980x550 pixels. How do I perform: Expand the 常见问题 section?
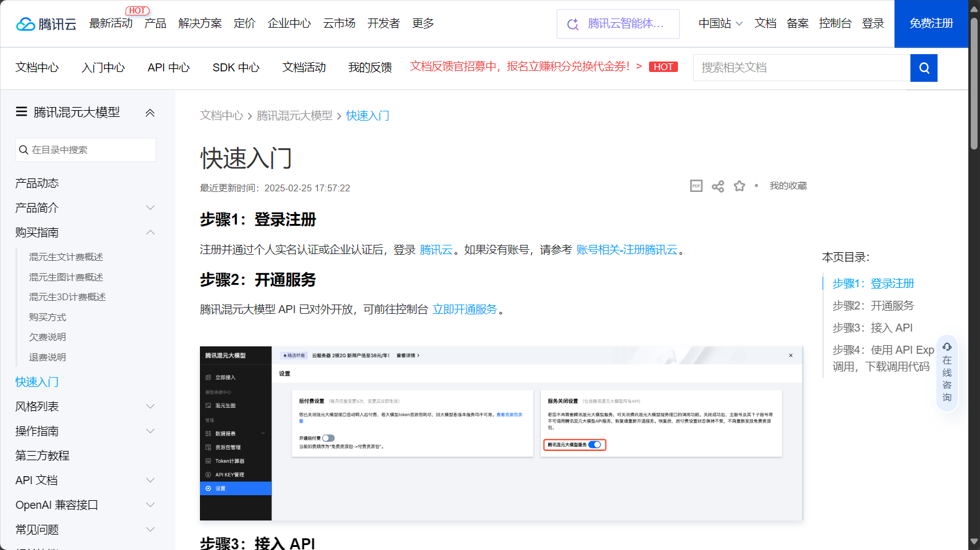pos(150,530)
